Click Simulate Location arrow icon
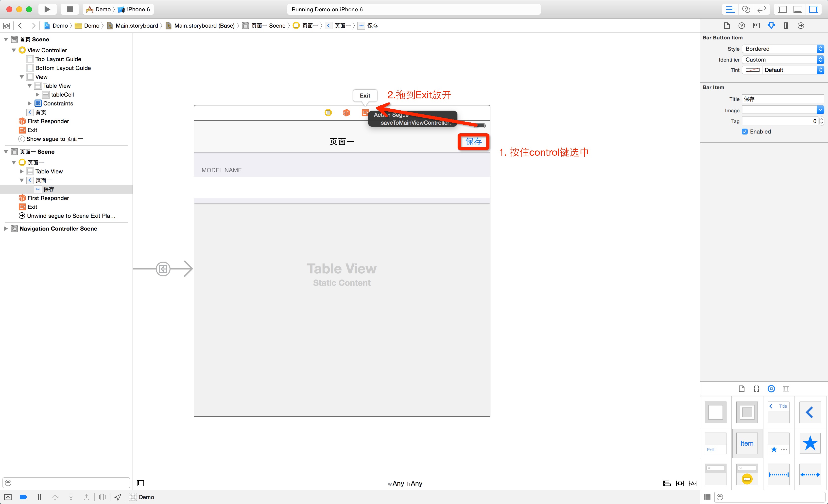The image size is (828, 504). [118, 497]
